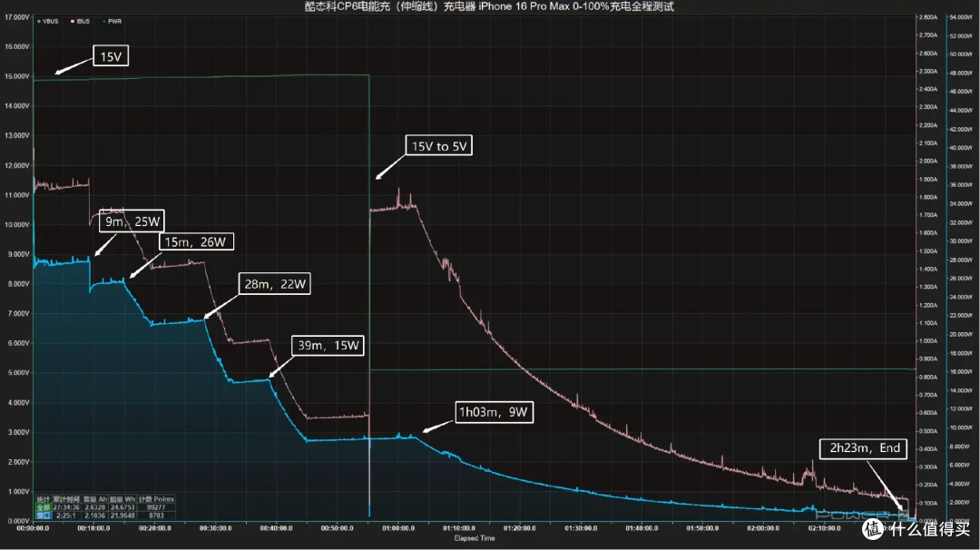The width and height of the screenshot is (980, 550).
Task: Click the 能量 Wh column header
Action: pos(122,499)
